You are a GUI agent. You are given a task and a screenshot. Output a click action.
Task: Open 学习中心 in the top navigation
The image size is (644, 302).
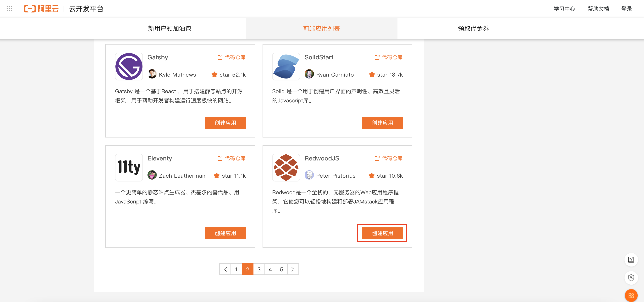point(564,8)
